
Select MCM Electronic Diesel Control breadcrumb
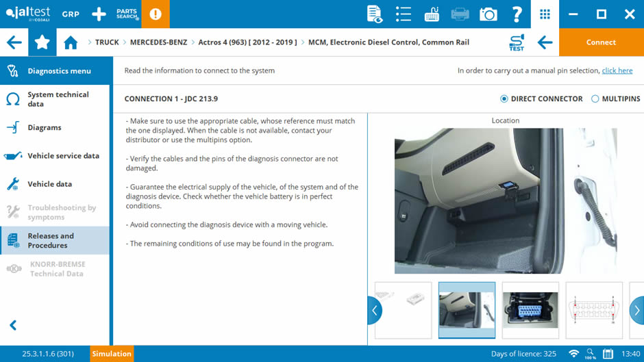point(388,42)
